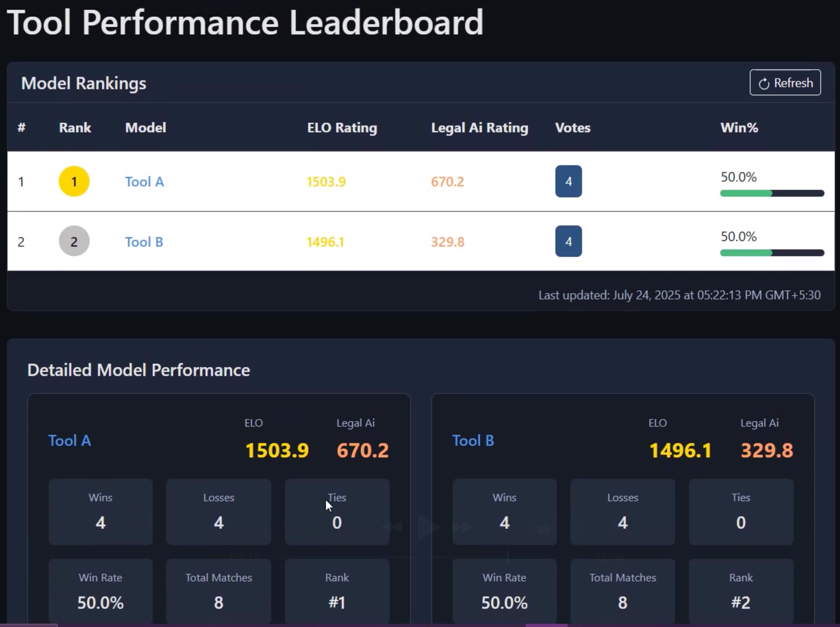Image resolution: width=840 pixels, height=627 pixels.
Task: Select Legal Ai rating 670.2 in table
Action: (x=447, y=182)
